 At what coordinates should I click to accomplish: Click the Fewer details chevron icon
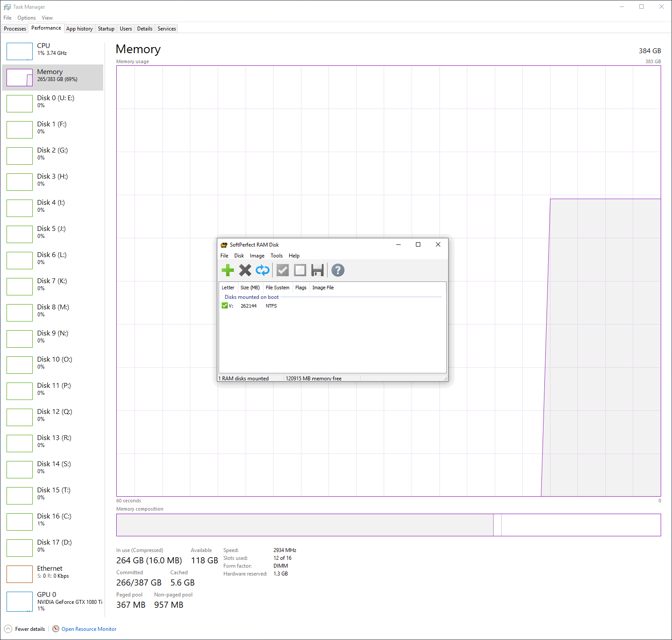8,629
